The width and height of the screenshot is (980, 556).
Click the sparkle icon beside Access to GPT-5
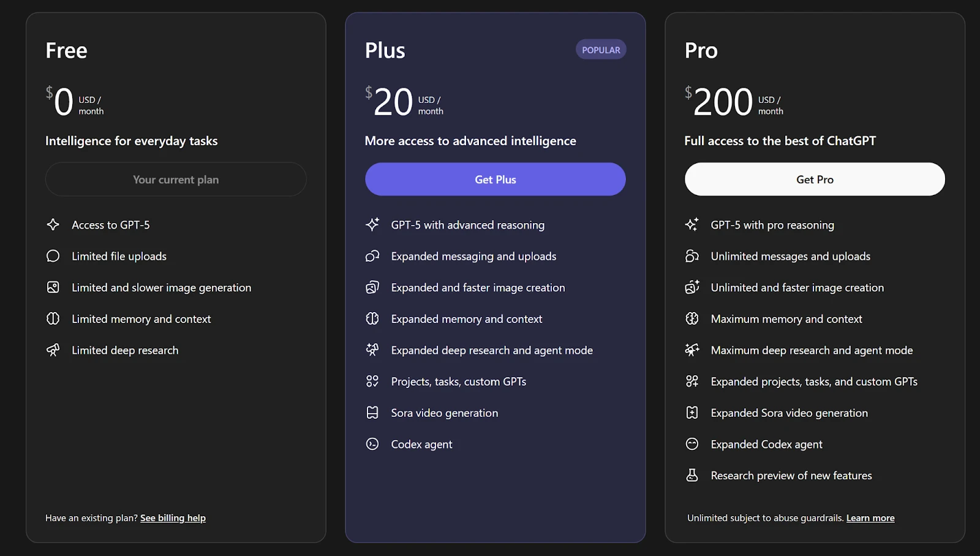[x=53, y=225]
